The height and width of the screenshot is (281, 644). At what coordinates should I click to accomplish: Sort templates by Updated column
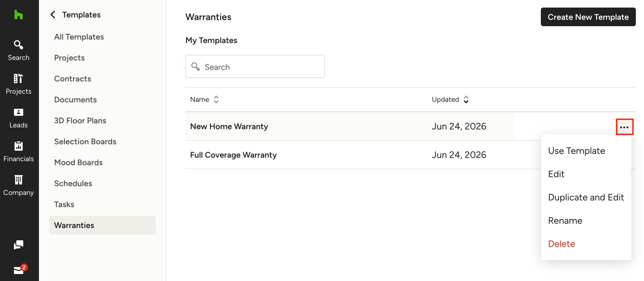[450, 99]
